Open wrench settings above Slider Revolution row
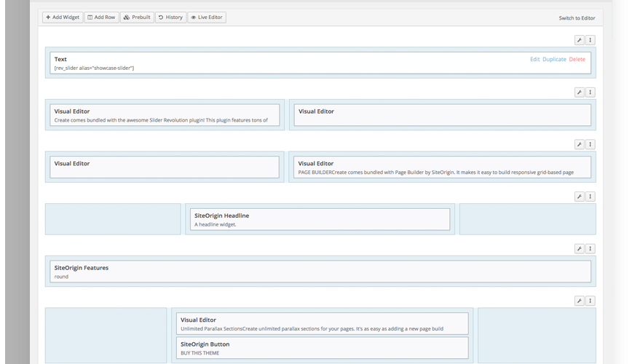640x364 pixels. (579, 92)
